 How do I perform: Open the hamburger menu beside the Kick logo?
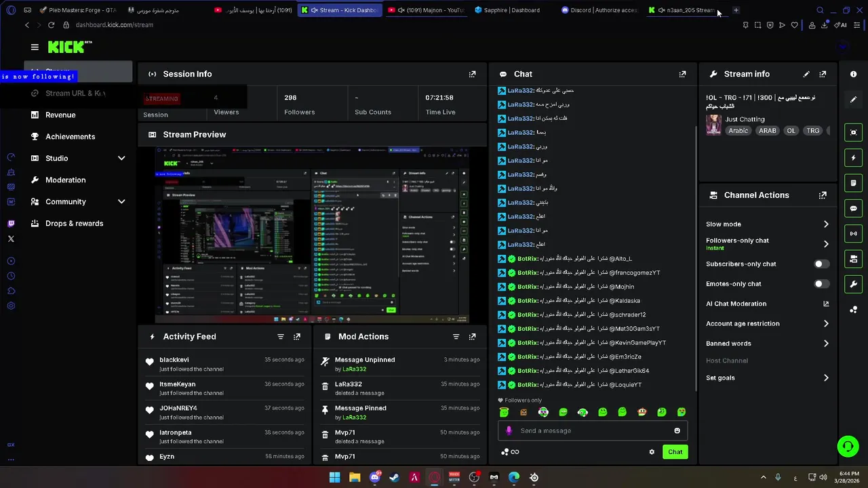tap(35, 47)
